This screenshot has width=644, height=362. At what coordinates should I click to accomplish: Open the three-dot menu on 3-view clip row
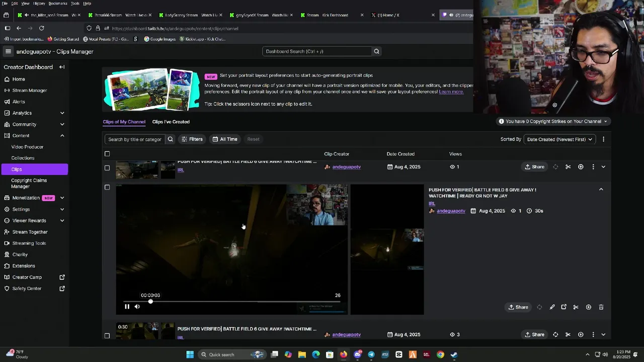(593, 334)
